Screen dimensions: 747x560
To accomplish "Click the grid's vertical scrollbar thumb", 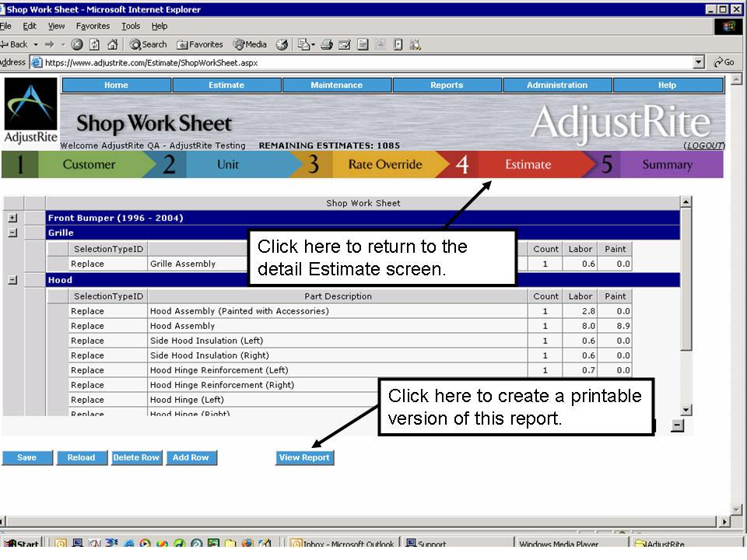I will (x=686, y=278).
